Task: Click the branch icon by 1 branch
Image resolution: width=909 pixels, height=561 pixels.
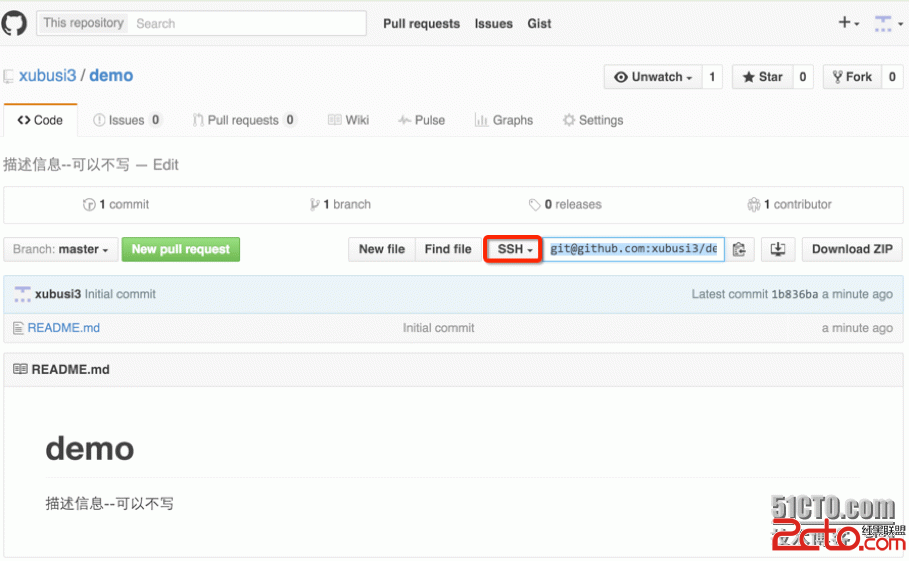Action: tap(314, 205)
